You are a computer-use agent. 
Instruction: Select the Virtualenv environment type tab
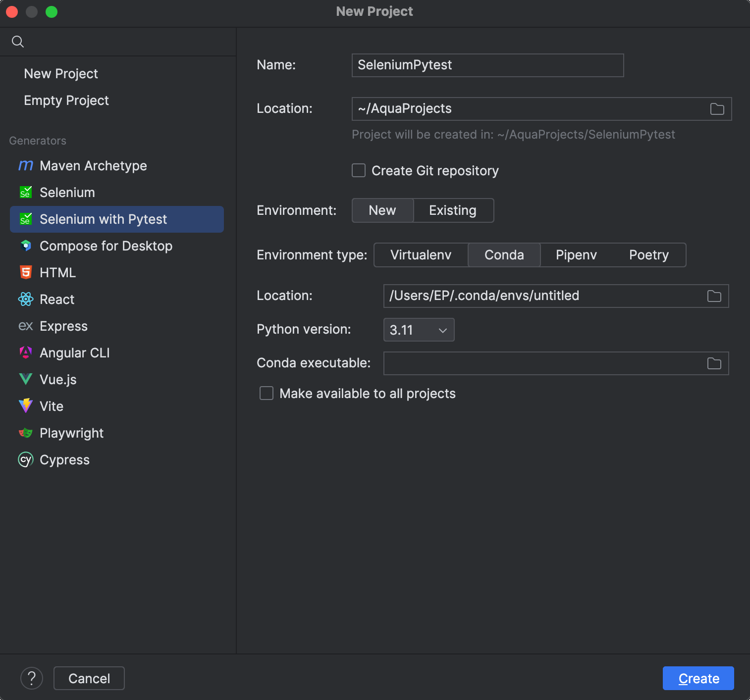(420, 255)
